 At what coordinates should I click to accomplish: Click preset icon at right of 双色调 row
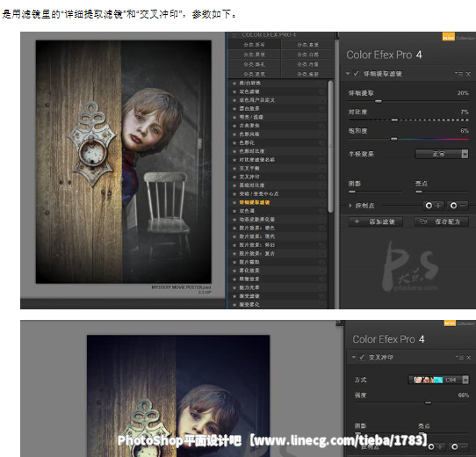tap(321, 211)
